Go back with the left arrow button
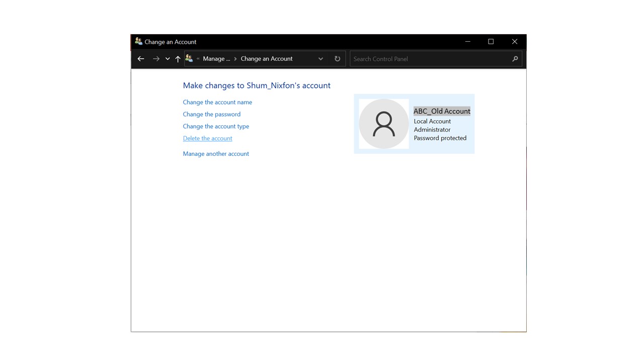 click(x=141, y=59)
